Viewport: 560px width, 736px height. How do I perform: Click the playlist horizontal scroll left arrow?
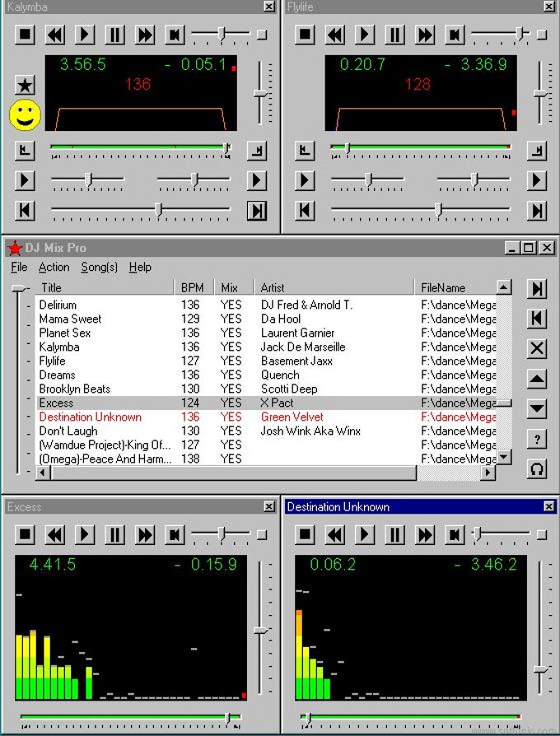pos(43,473)
